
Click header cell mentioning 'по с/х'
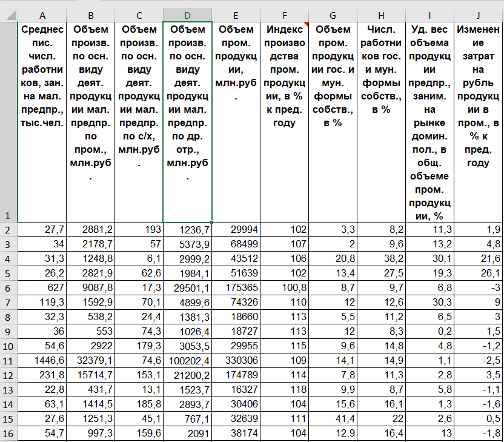139,122
